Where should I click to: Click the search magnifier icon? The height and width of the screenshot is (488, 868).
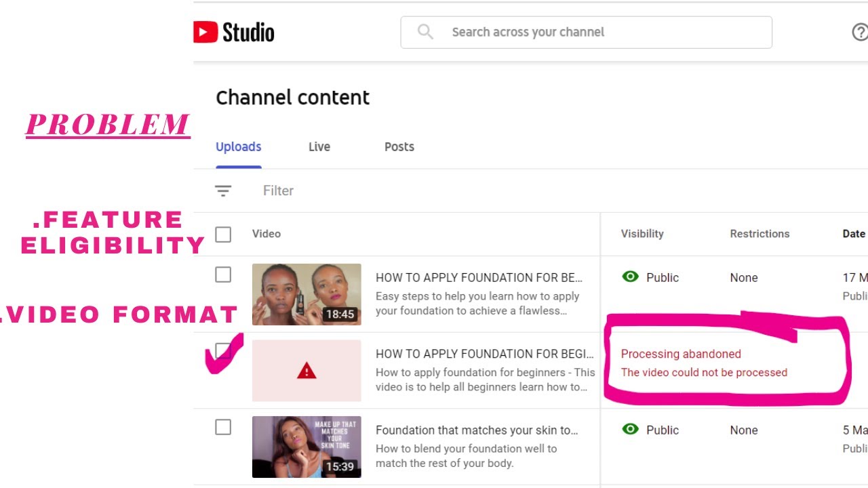[425, 32]
